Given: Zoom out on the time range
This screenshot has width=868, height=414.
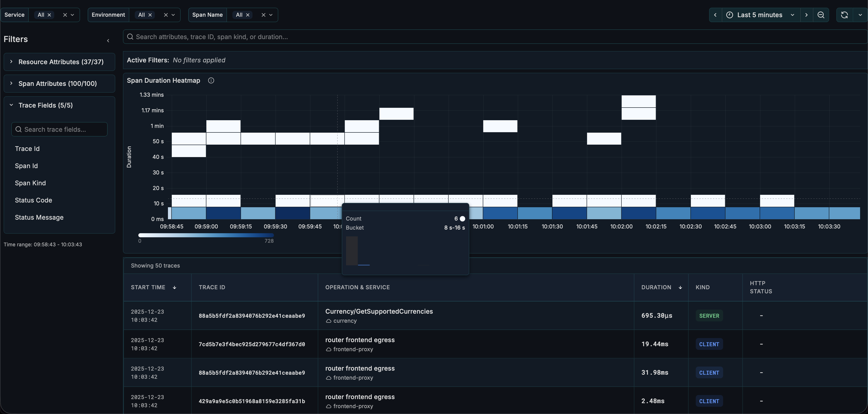Looking at the screenshot, I should click(x=821, y=15).
